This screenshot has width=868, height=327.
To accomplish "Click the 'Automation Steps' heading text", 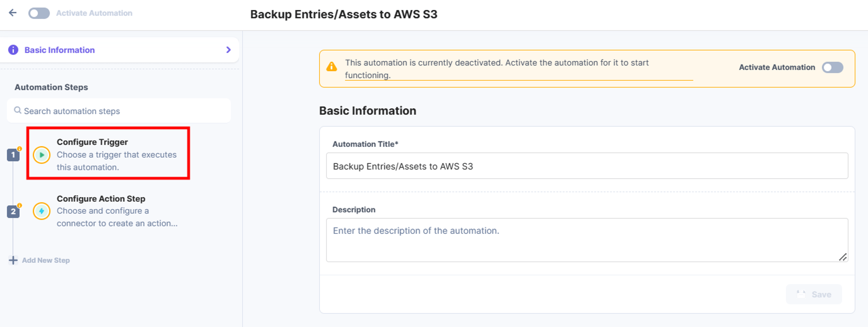I will pos(51,87).
